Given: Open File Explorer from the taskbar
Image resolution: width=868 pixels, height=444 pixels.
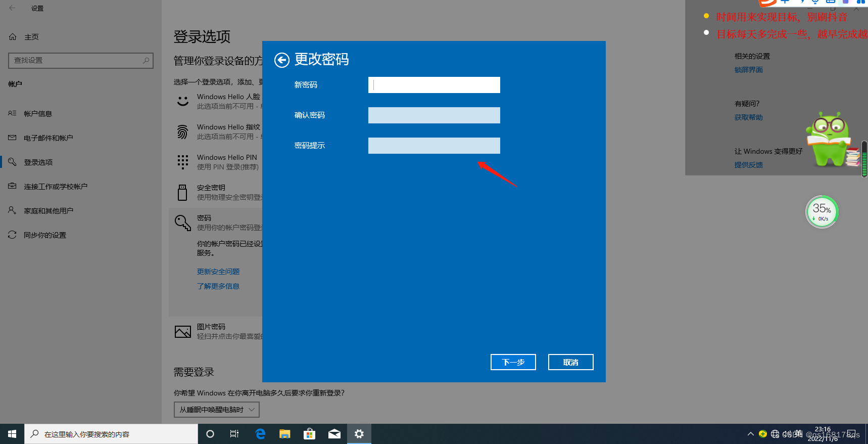Looking at the screenshot, I should coord(285,434).
